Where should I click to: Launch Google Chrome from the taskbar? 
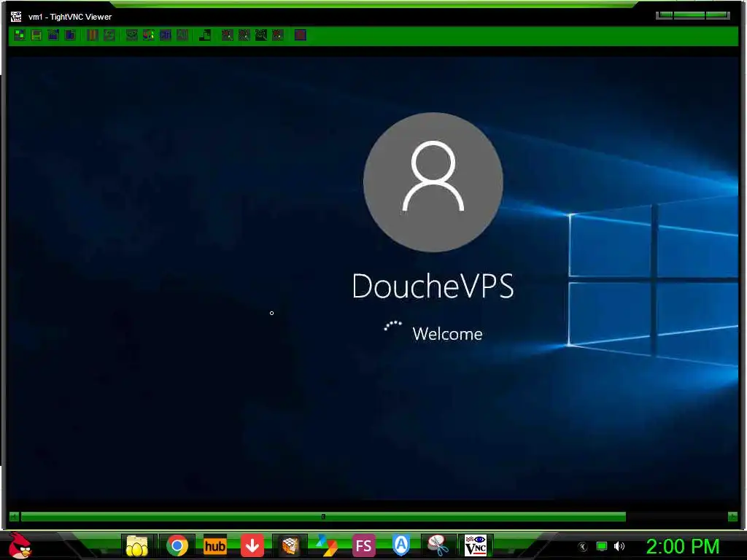click(177, 545)
